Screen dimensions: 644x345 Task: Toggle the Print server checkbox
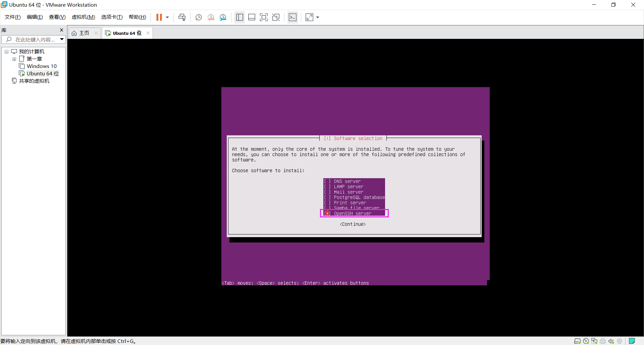tap(327, 203)
